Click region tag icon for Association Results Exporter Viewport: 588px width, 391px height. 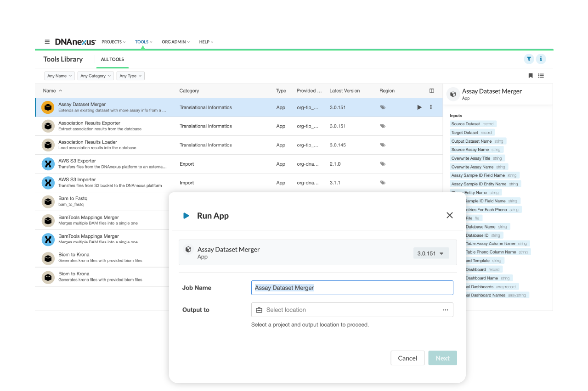(x=383, y=126)
